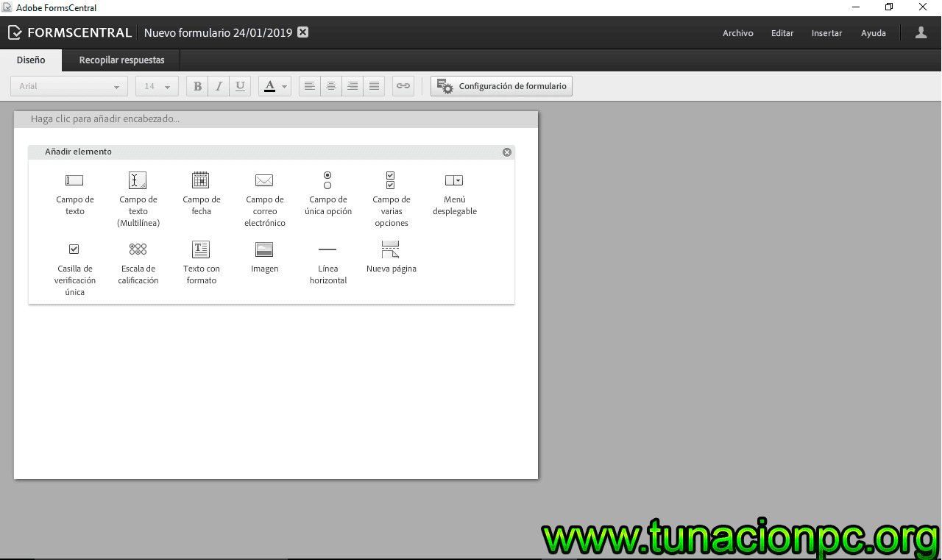Viewport: 942px width, 560px height.
Task: Add a Campo de texto element
Action: (x=74, y=194)
